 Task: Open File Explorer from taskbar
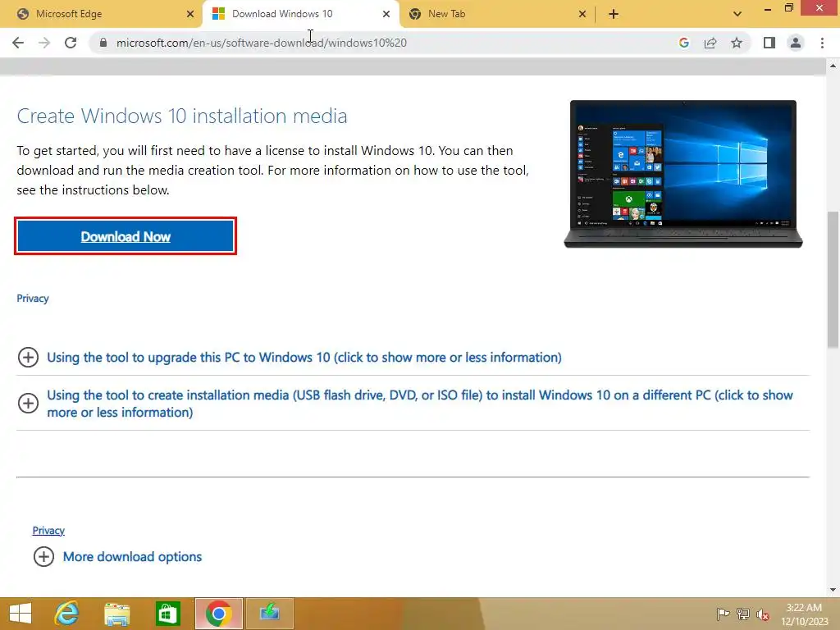(x=117, y=614)
